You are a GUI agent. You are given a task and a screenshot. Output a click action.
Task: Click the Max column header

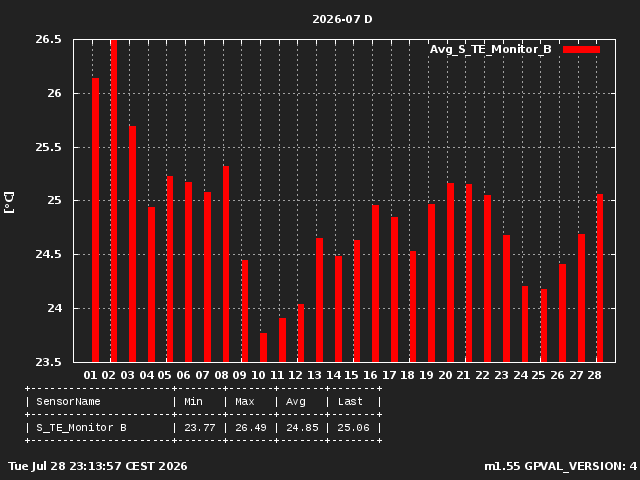[x=244, y=402]
